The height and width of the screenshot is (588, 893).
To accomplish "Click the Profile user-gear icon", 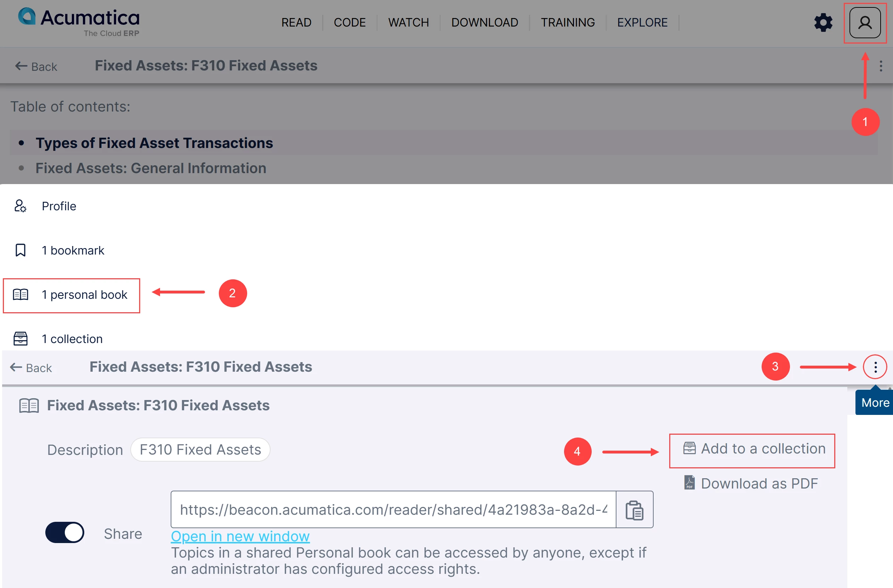I will pyautogui.click(x=20, y=206).
